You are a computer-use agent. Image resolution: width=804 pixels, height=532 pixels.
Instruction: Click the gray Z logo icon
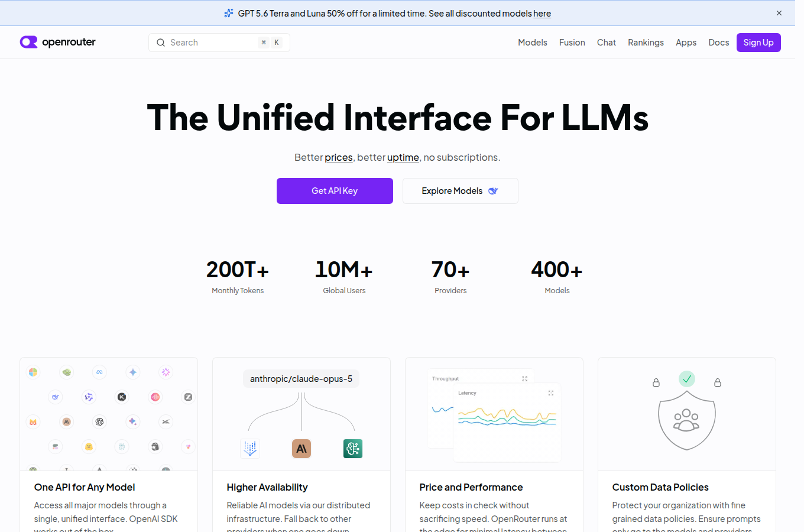click(x=188, y=397)
